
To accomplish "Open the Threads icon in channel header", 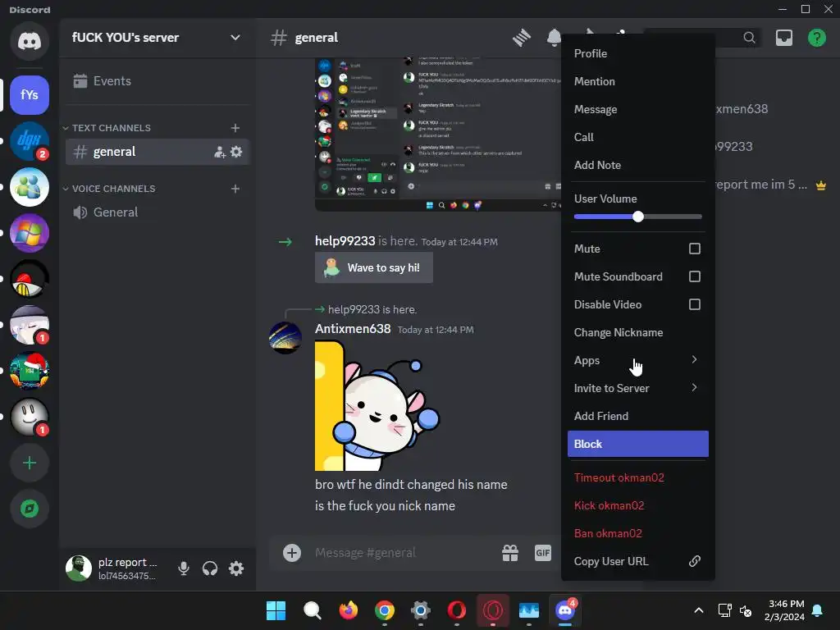I will pyautogui.click(x=521, y=38).
